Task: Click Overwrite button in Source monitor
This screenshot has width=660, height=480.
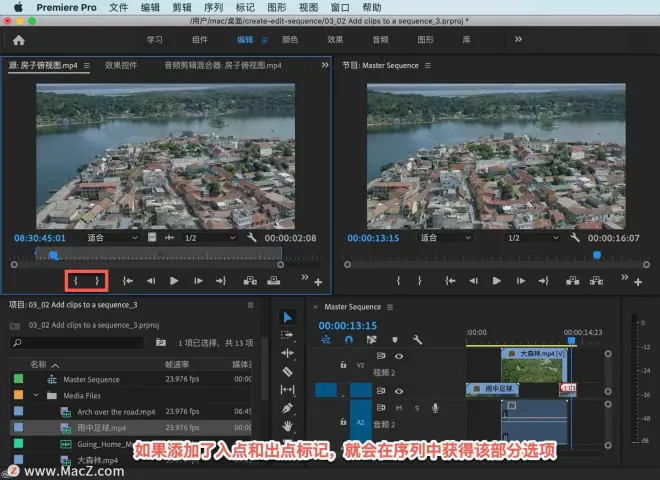Action: tap(274, 280)
